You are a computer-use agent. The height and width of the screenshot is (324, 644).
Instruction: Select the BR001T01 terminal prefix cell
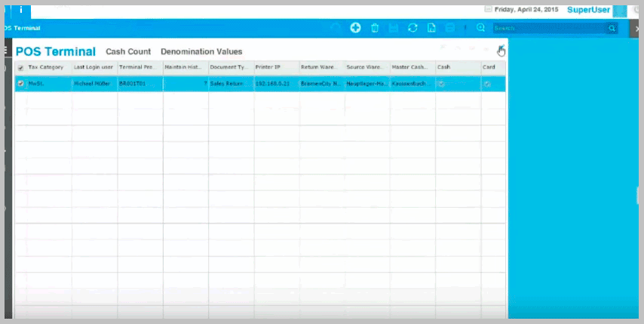140,84
